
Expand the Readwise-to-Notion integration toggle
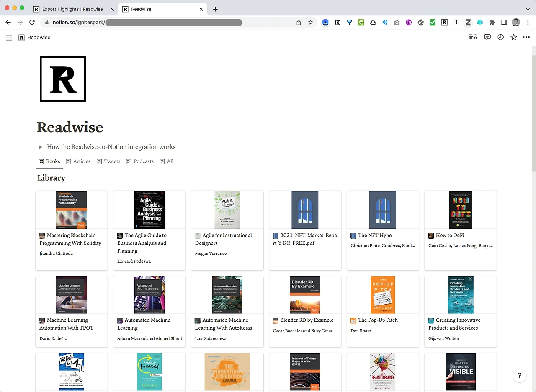(40, 147)
